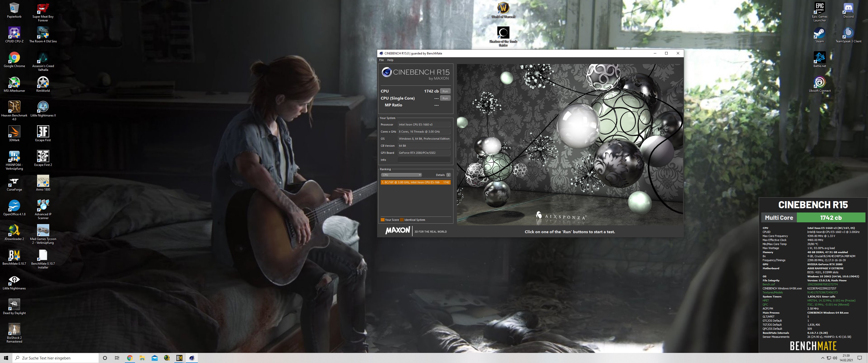Screen dimensions: 868x363
Task: Open Battle.net desktop icon
Action: click(x=820, y=59)
